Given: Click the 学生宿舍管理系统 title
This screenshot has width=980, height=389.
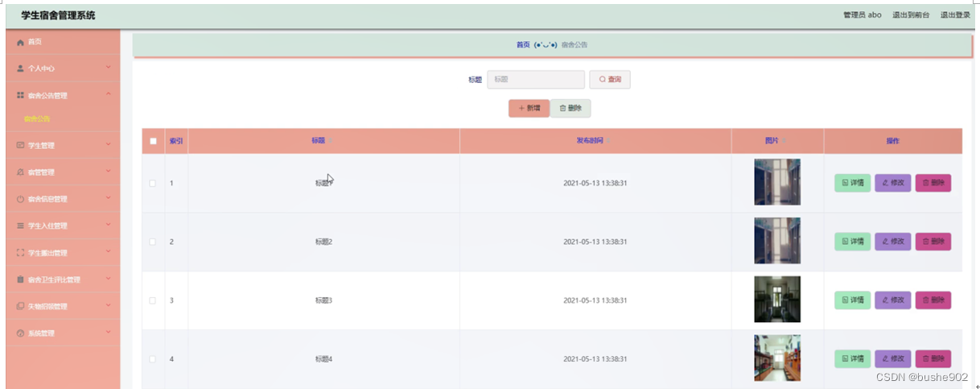Looking at the screenshot, I should coord(58,15).
